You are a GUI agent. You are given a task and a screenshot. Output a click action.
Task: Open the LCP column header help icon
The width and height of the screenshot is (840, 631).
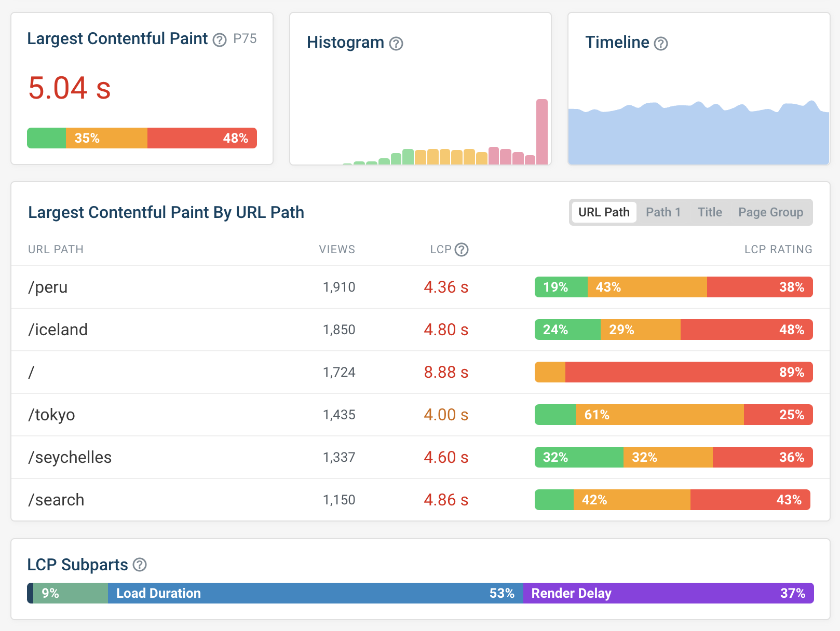[x=463, y=250]
